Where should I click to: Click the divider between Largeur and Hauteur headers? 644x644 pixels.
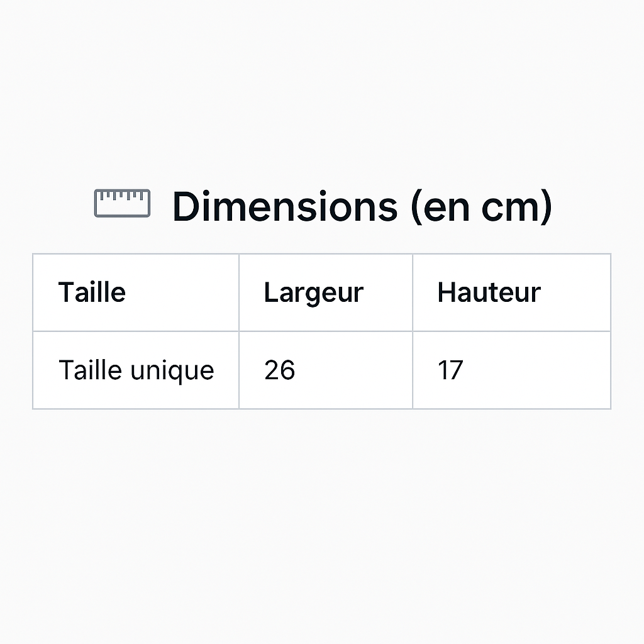coord(413,292)
